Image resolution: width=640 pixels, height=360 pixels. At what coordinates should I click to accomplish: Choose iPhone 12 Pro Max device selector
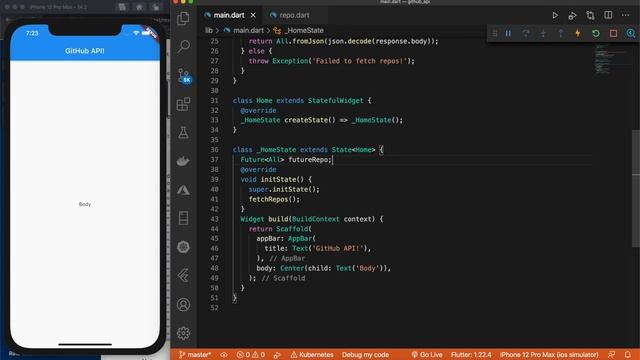(x=549, y=355)
